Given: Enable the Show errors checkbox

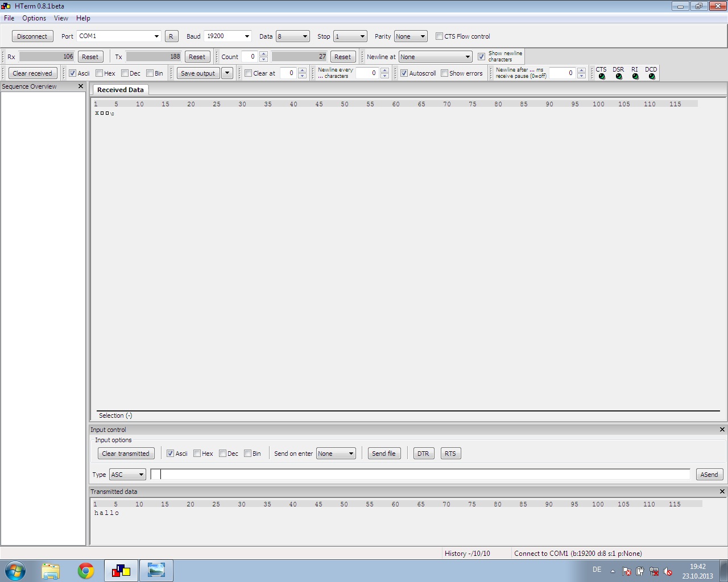Looking at the screenshot, I should click(x=444, y=73).
